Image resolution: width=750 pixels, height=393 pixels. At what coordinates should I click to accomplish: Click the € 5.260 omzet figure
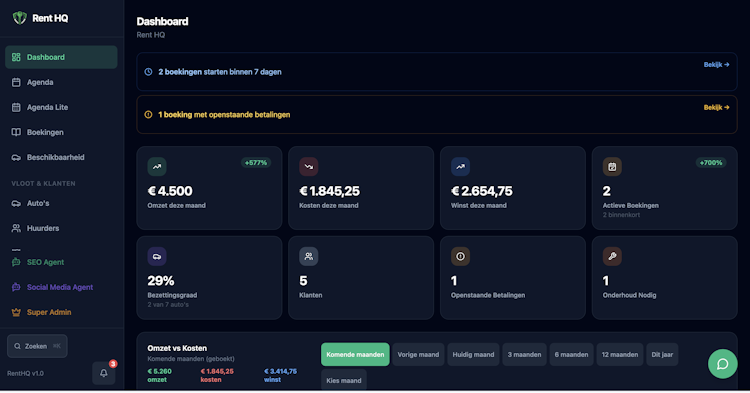[159, 371]
